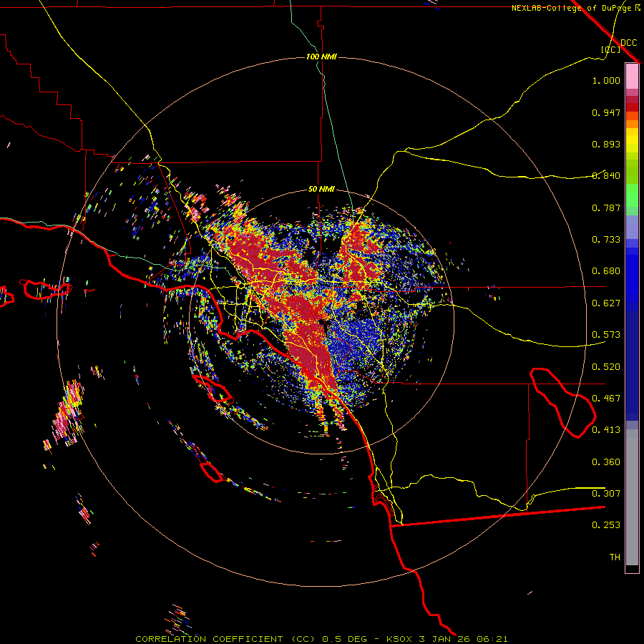Viewport: 644px width, 644px height.
Task: Click the DCC label above the color bar
Action: click(x=628, y=43)
